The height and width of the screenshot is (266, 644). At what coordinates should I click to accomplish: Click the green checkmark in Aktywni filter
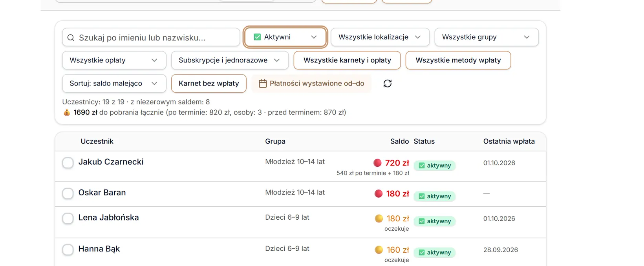(257, 37)
